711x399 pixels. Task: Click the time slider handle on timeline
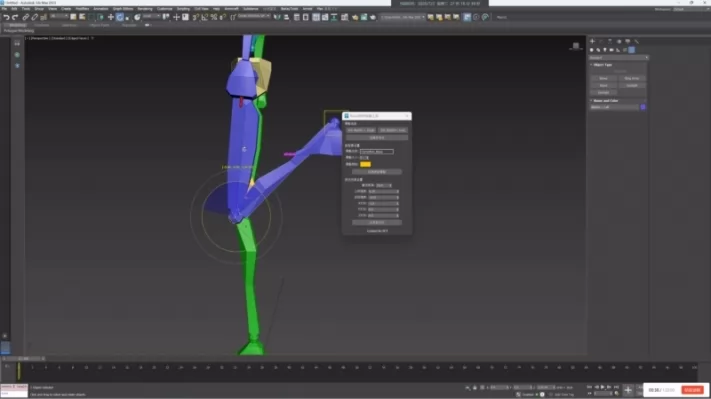[24, 359]
